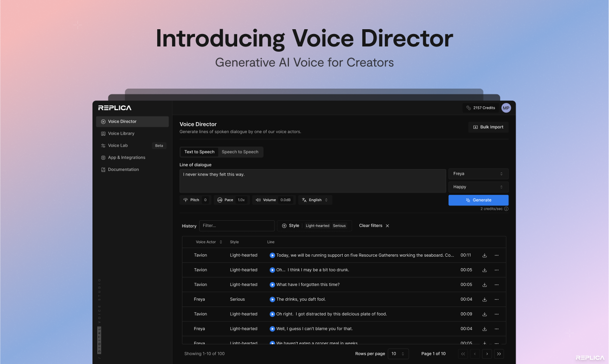
Task: Click the Replica logo in the sidebar
Action: coord(115,108)
